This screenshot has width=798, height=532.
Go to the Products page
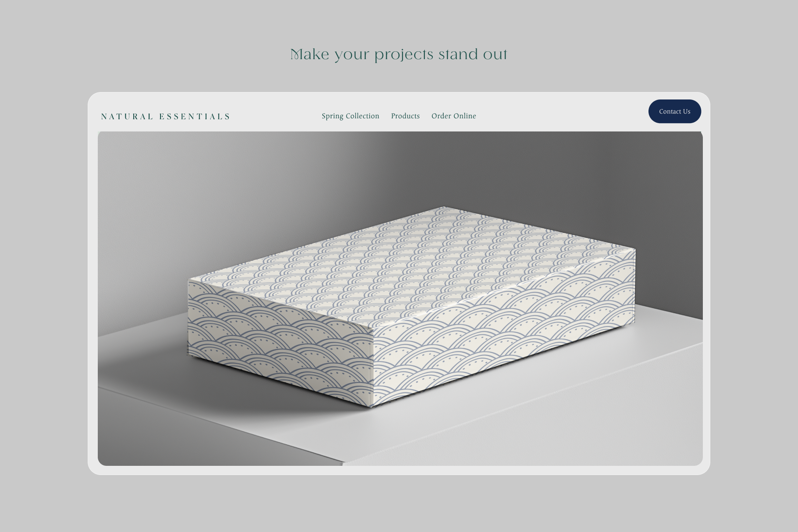click(x=405, y=116)
